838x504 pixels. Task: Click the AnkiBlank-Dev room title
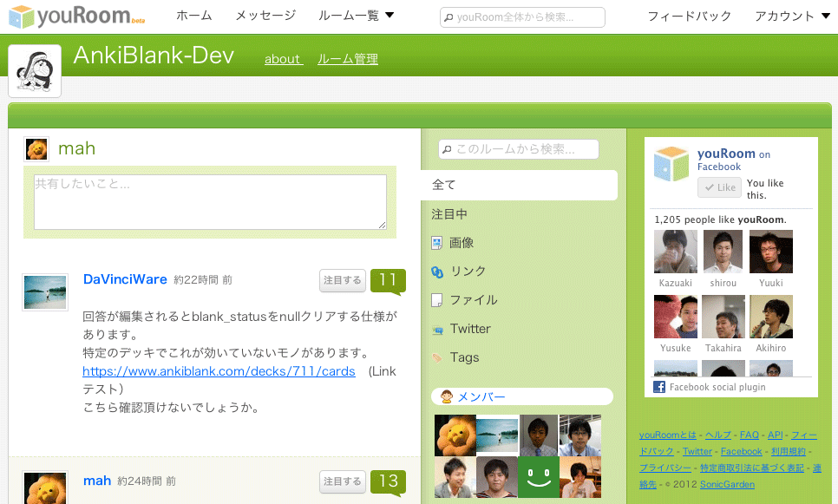coord(154,56)
